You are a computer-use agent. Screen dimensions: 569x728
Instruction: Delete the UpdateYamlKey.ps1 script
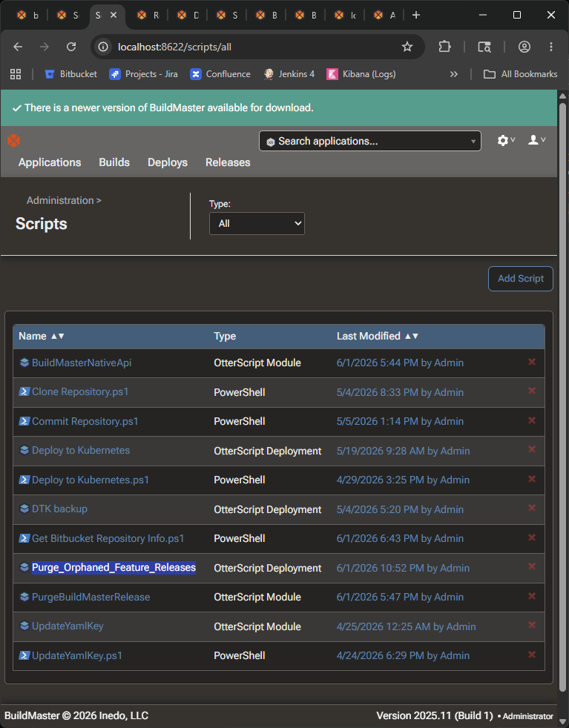[x=532, y=654]
